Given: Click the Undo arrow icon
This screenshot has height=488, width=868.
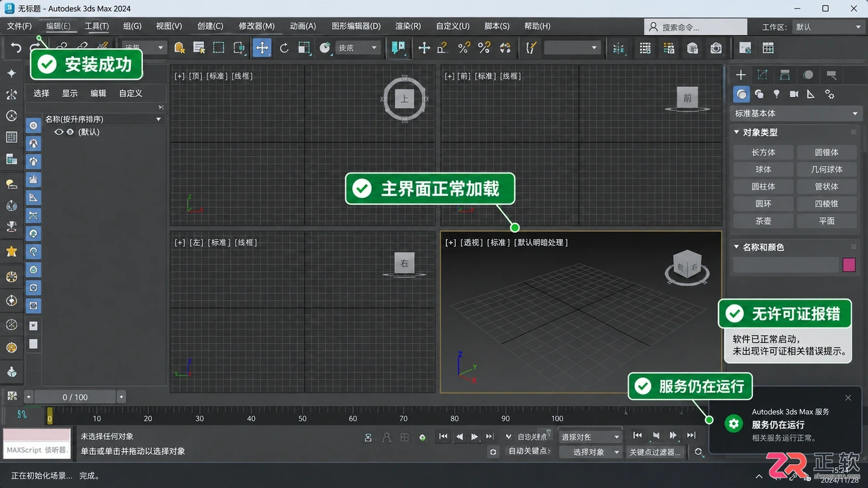Looking at the screenshot, I should [x=16, y=48].
